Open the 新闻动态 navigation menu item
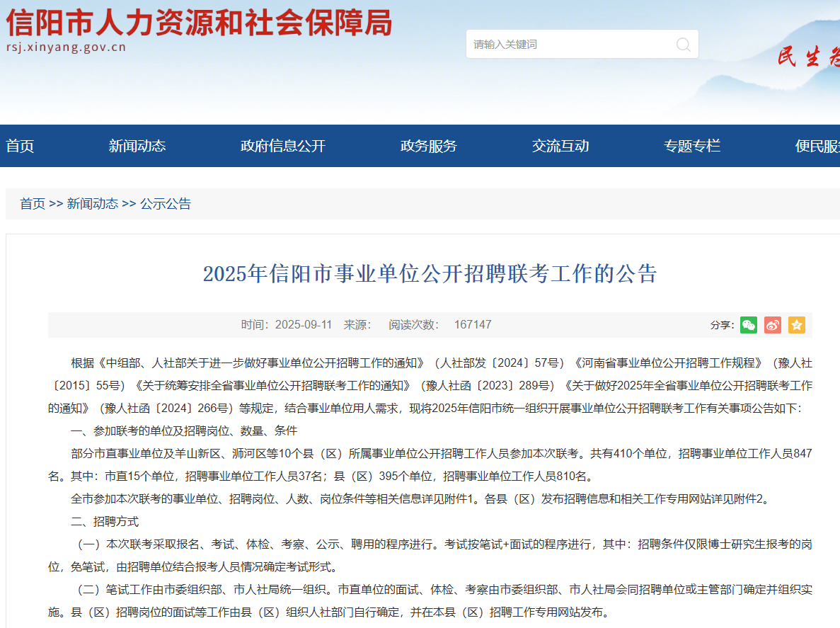Image resolution: width=840 pixels, height=628 pixels. click(137, 147)
